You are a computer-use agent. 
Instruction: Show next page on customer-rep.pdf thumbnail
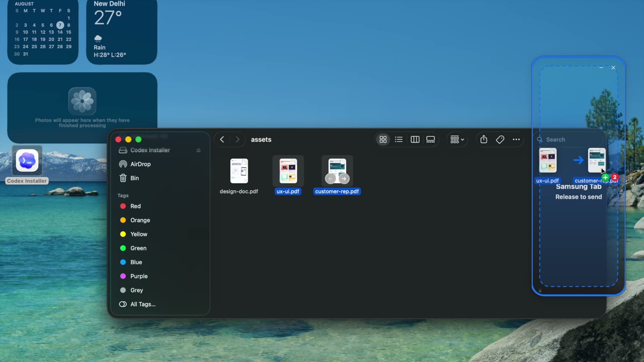click(344, 178)
